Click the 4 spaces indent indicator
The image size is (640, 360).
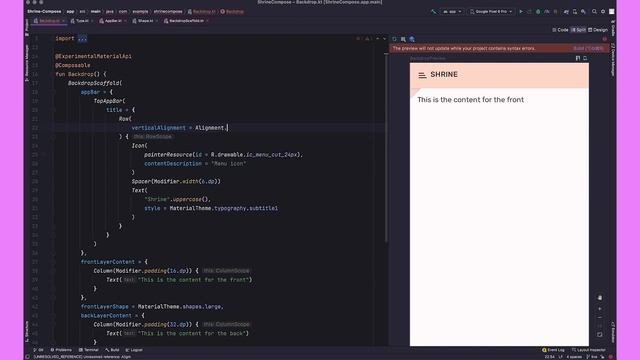tap(574, 357)
